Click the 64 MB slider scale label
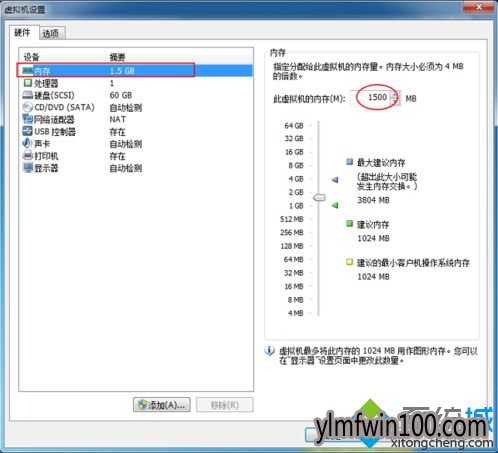The image size is (498, 453). coord(293,259)
